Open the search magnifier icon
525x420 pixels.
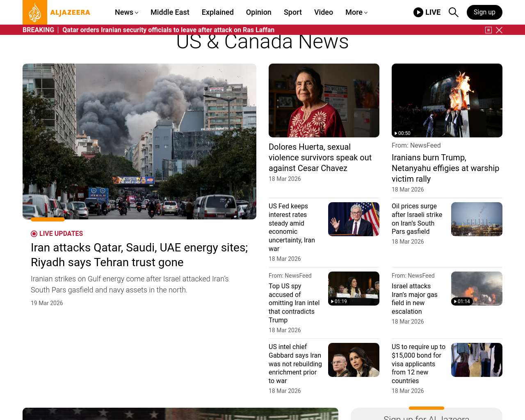pos(453,12)
